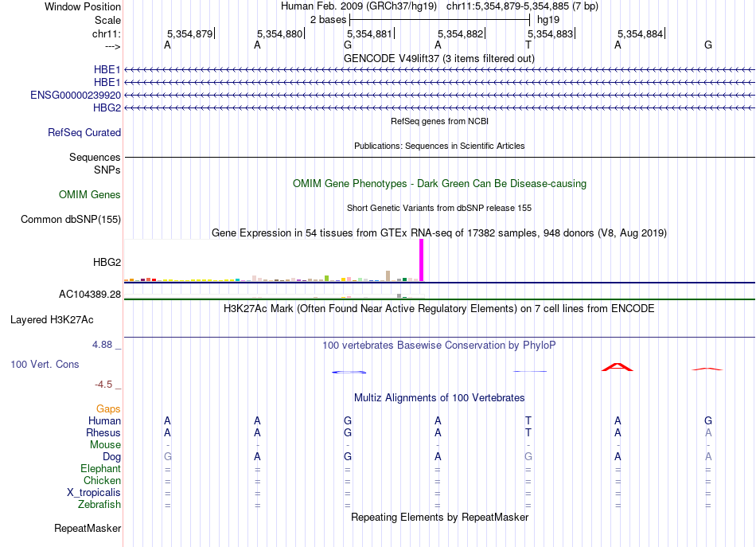The height and width of the screenshot is (547, 756).
Task: Click the Sequences track label
Action: click(95, 157)
